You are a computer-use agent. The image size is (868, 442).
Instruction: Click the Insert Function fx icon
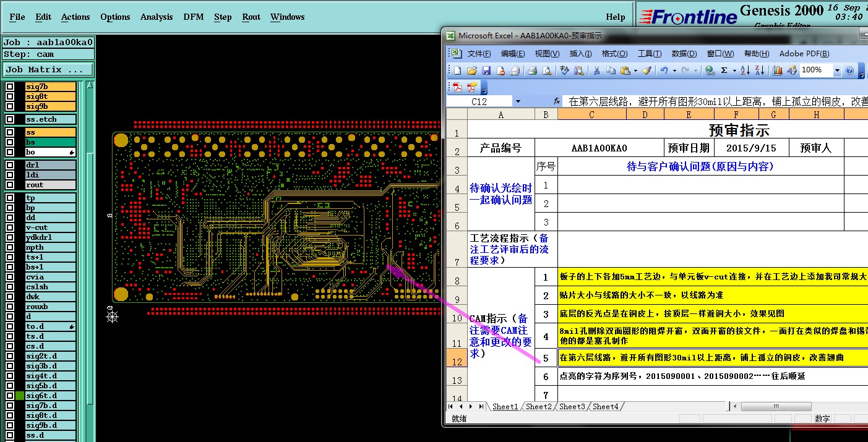[557, 101]
